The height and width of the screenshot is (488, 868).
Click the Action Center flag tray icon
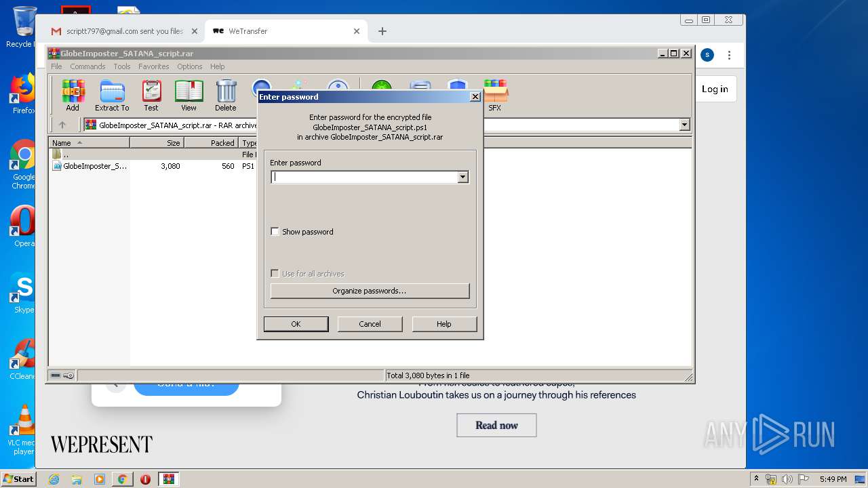pos(802,479)
